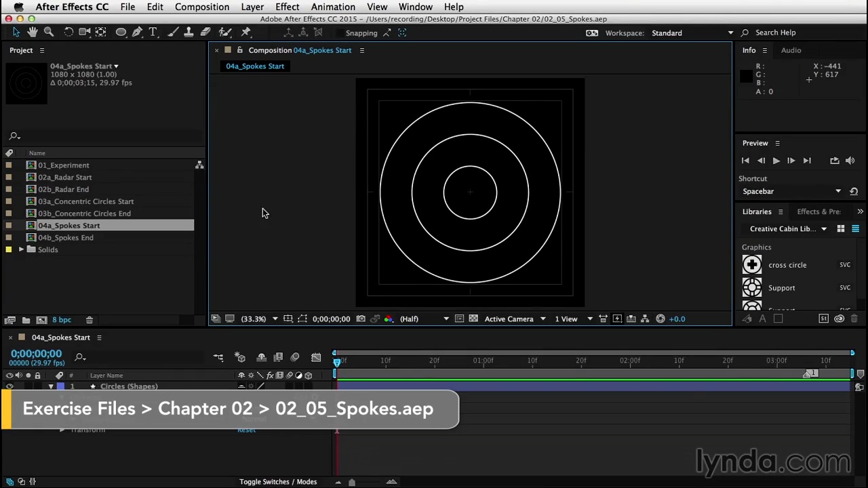Jump to first frame in Preview panel

coord(745,161)
